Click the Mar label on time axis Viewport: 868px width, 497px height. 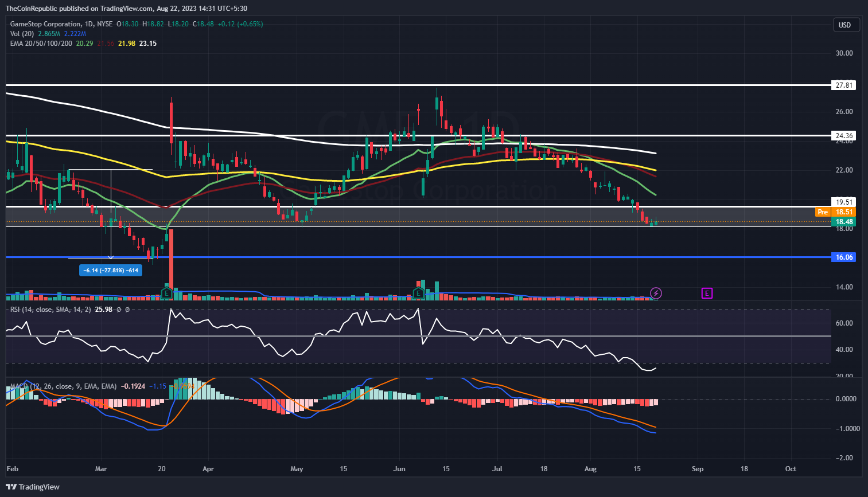point(101,469)
